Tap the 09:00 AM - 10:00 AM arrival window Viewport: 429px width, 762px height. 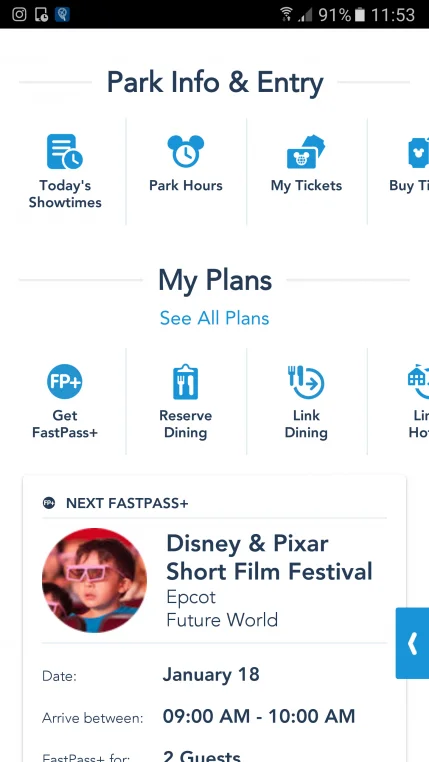(x=258, y=716)
